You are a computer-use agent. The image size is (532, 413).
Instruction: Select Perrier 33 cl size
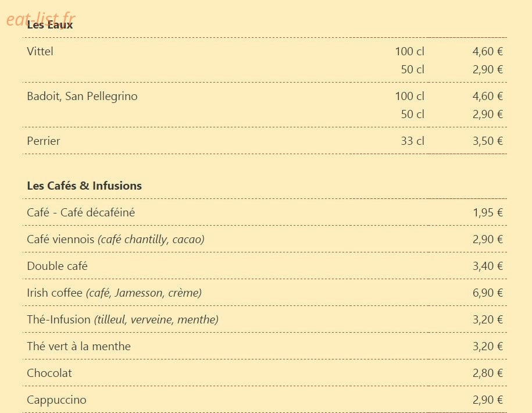coord(413,141)
